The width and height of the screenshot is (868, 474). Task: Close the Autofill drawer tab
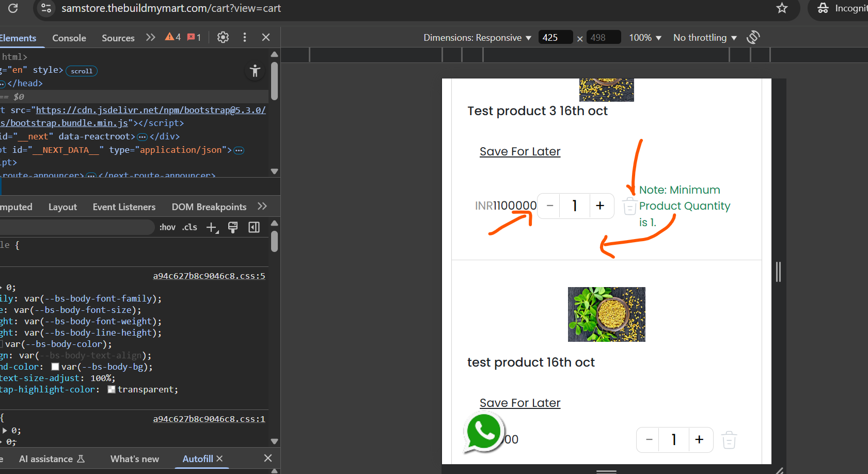[219, 459]
